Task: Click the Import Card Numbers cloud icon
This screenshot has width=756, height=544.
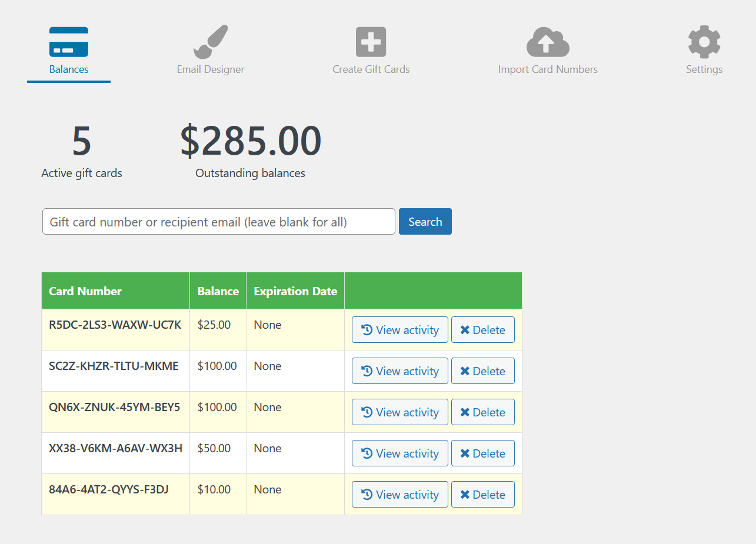Action: 548,42
